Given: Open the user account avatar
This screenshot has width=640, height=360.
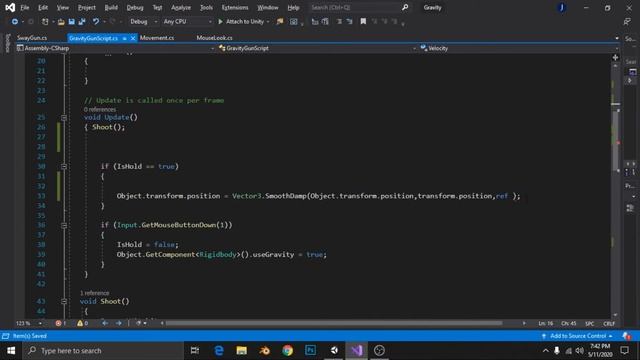Looking at the screenshot, I should click(562, 7).
